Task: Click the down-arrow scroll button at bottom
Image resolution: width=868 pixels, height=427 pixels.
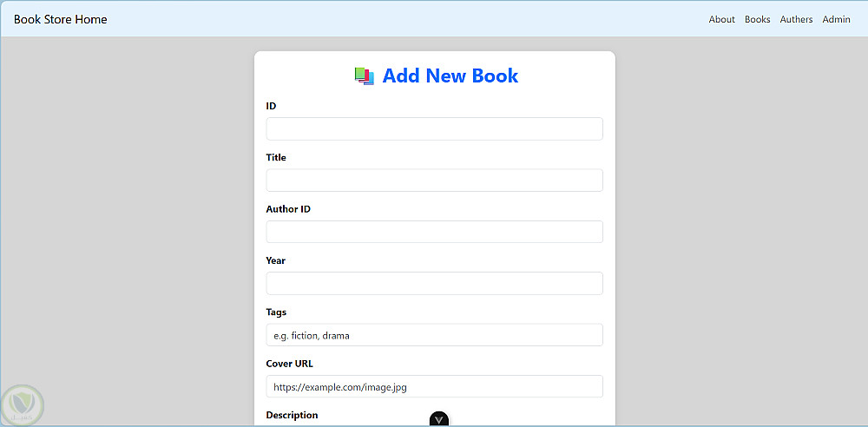Action: (x=439, y=419)
